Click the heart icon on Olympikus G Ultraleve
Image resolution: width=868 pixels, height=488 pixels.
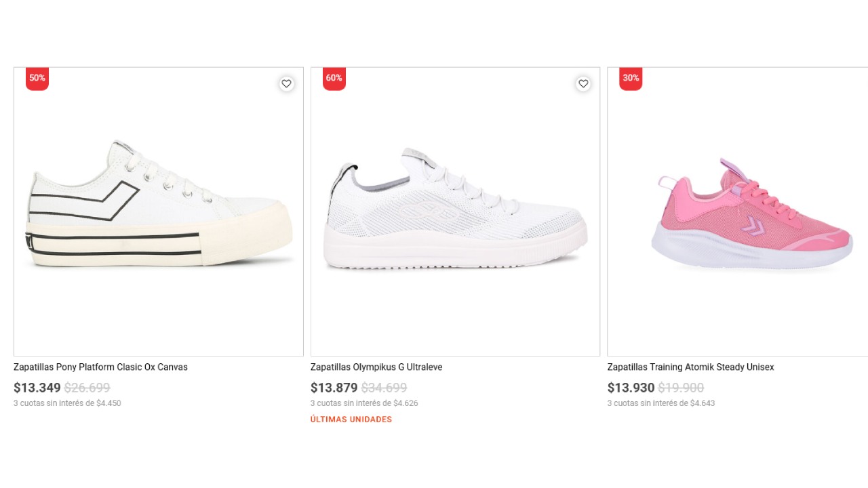(583, 83)
